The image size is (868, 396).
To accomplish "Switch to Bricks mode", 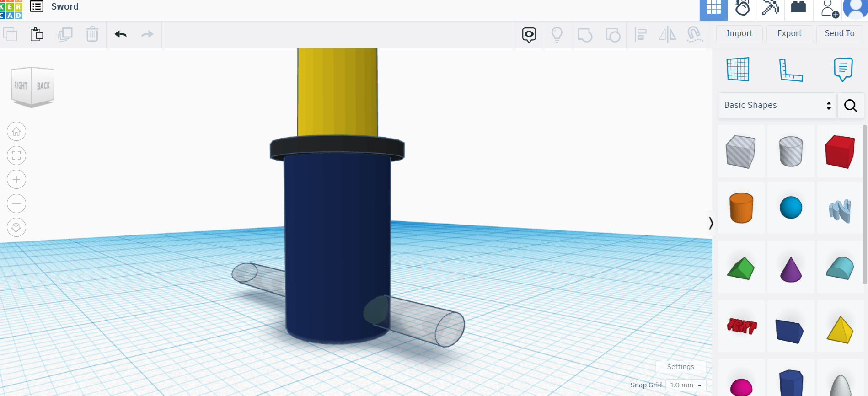I will click(x=798, y=7).
